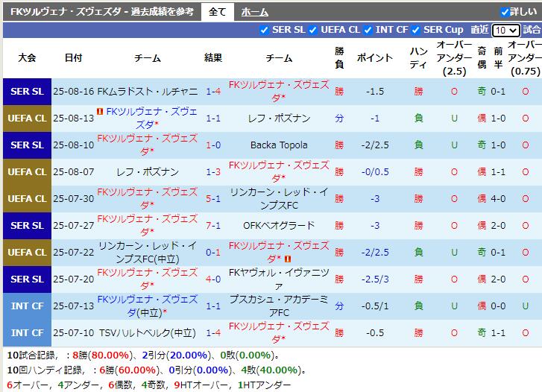542x392 pixels.
Task: Open TSVハルトベルク(中立) team link
Action: pos(148,333)
